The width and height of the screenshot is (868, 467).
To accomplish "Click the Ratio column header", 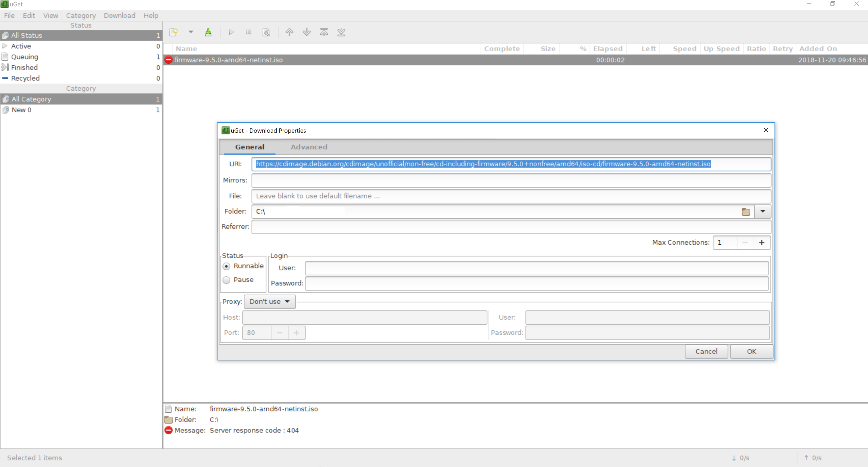I will click(x=757, y=49).
